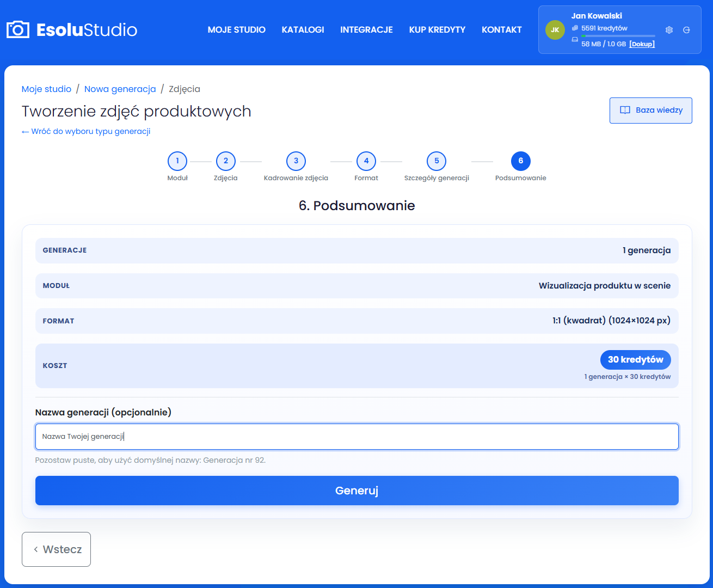The image size is (713, 588).
Task: Click the 30 kredytów cost badge
Action: coord(636,360)
